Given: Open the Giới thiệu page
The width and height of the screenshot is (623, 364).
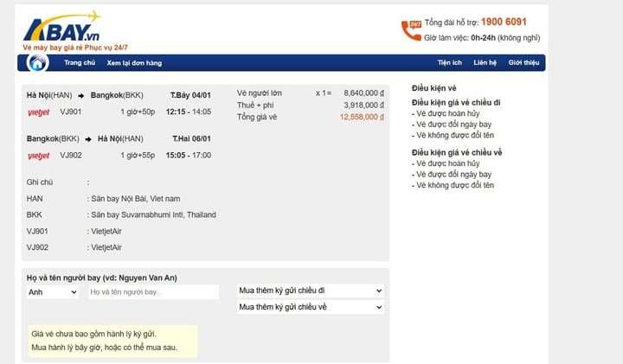Looking at the screenshot, I should (523, 63).
